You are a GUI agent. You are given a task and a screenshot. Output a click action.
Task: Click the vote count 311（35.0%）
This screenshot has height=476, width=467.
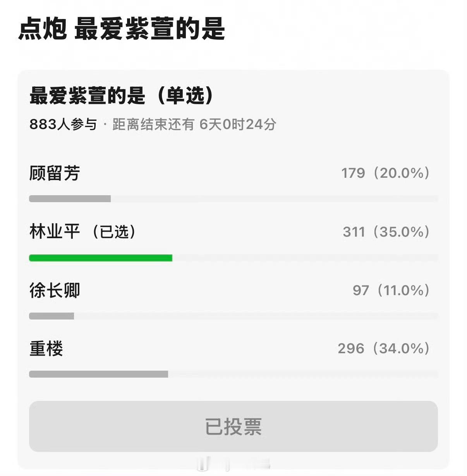point(385,231)
